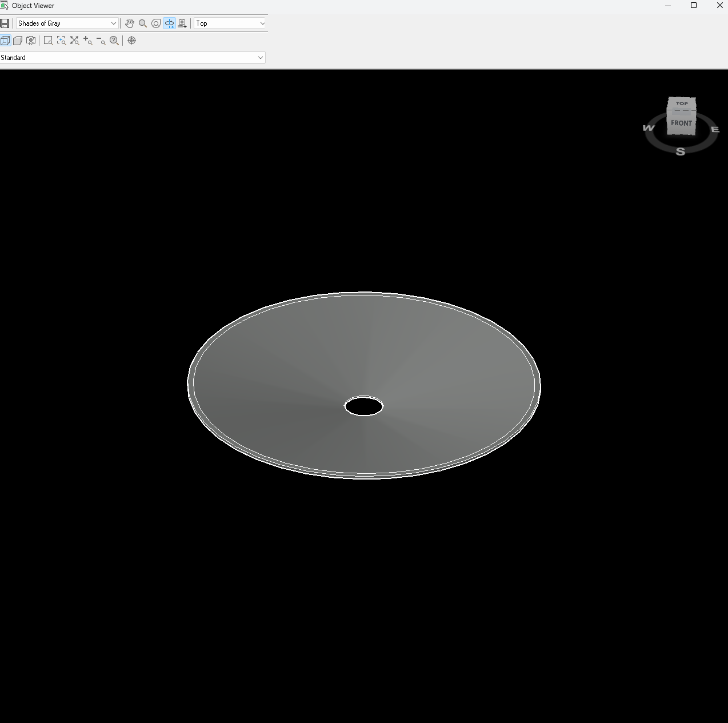Click the W compass direction on ViewCube

tap(649, 128)
